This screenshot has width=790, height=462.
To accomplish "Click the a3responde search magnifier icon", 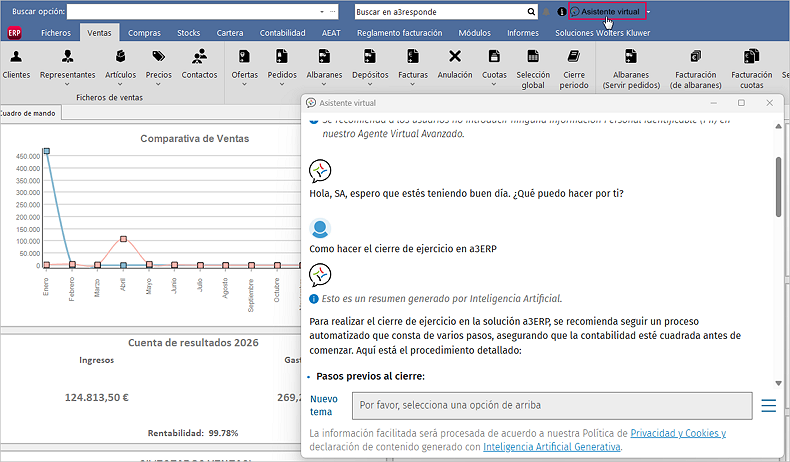I will click(531, 12).
